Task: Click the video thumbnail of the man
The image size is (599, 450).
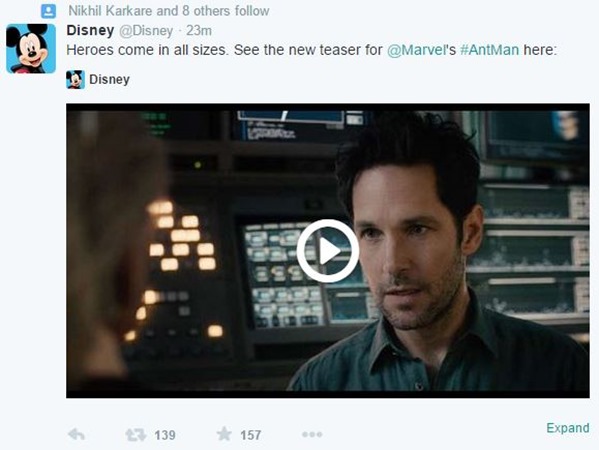Action: click(328, 251)
